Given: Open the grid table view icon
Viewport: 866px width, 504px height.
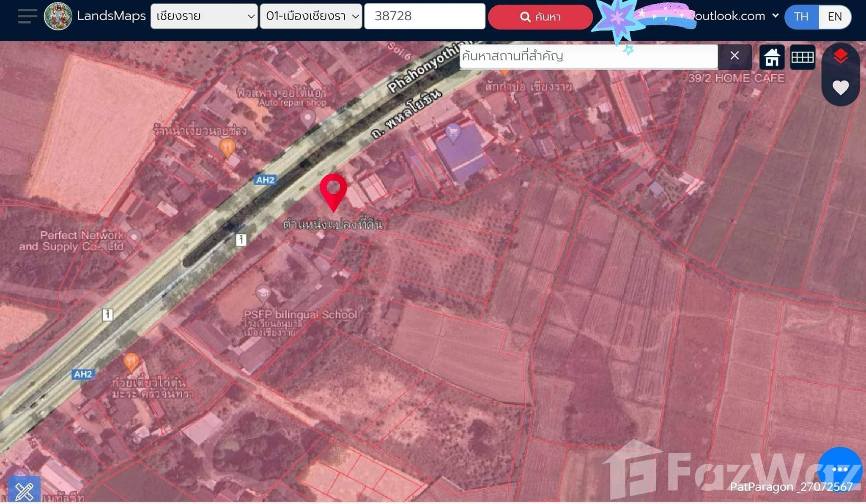Looking at the screenshot, I should coord(802,57).
